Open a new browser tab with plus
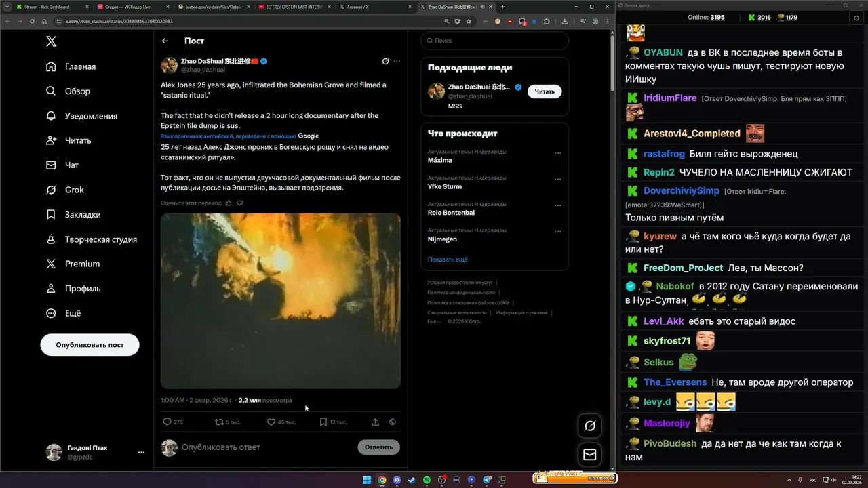The width and height of the screenshot is (868, 488). [502, 7]
